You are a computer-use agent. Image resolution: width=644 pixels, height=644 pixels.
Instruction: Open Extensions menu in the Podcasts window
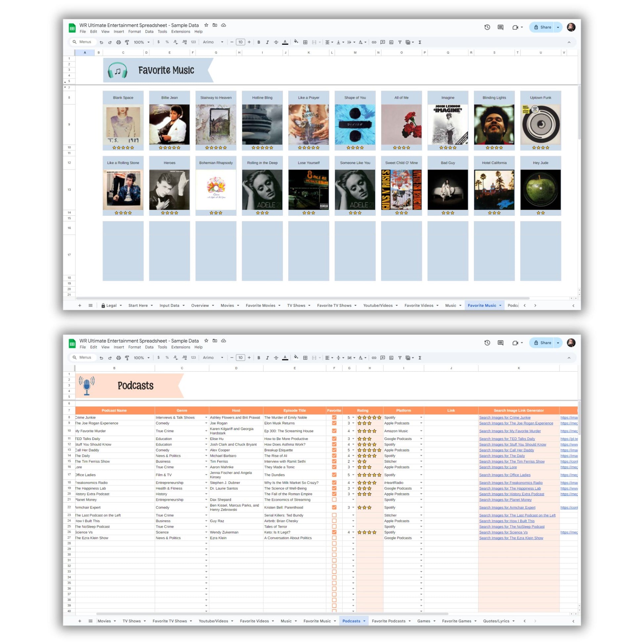click(x=181, y=347)
